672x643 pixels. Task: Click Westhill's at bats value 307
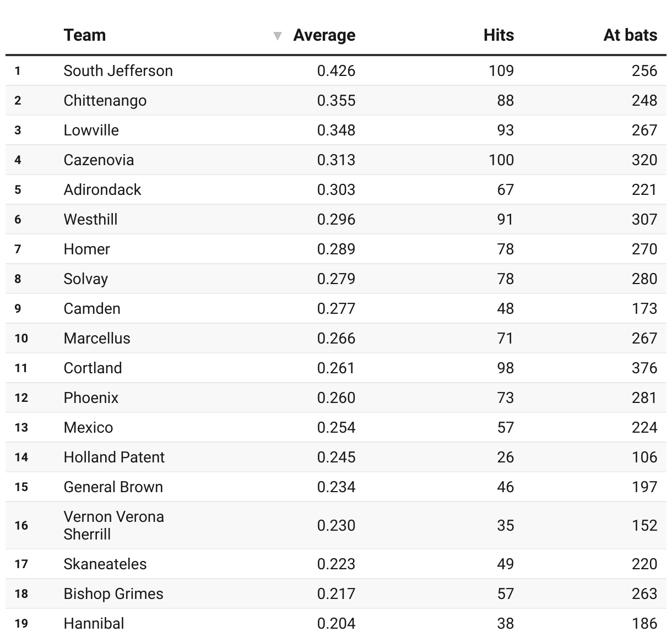pos(644,220)
